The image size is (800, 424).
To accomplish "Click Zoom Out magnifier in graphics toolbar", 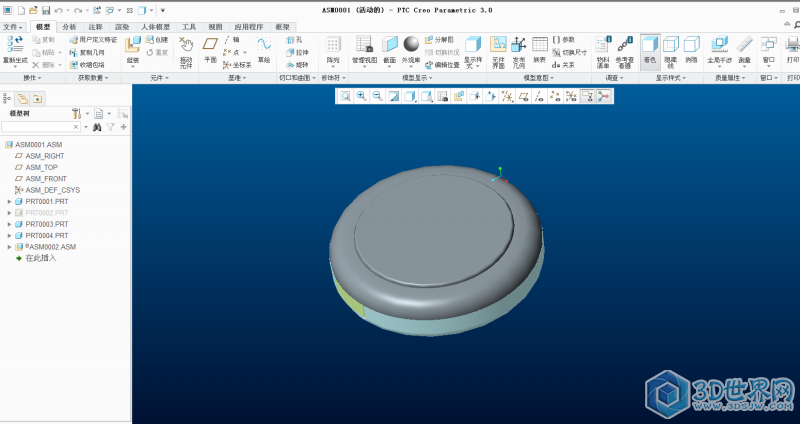I will pos(377,96).
